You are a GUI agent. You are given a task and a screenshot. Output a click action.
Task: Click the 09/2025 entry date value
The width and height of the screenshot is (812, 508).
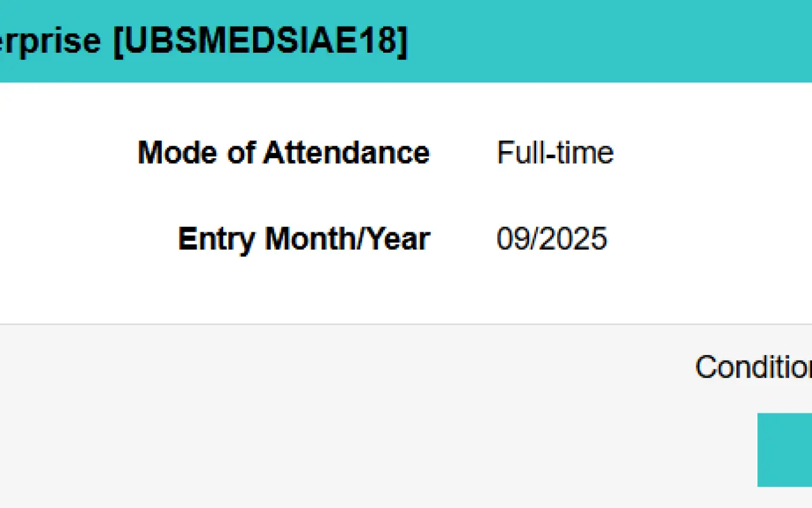(552, 239)
